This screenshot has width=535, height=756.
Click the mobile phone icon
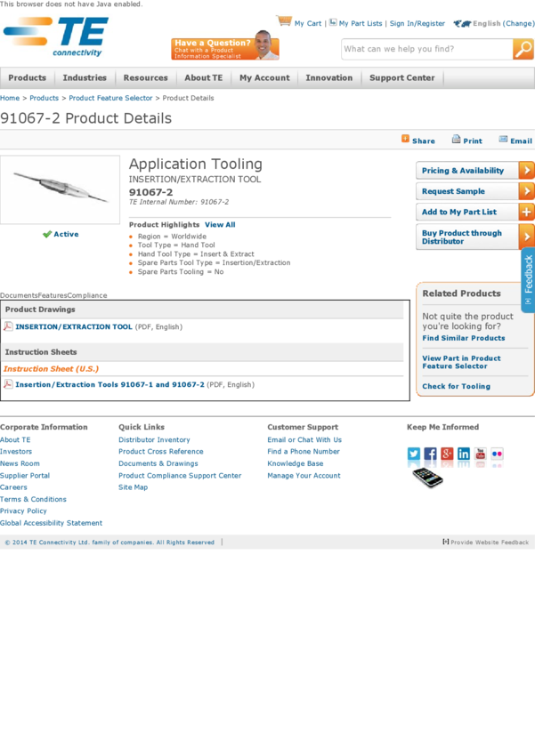(427, 478)
